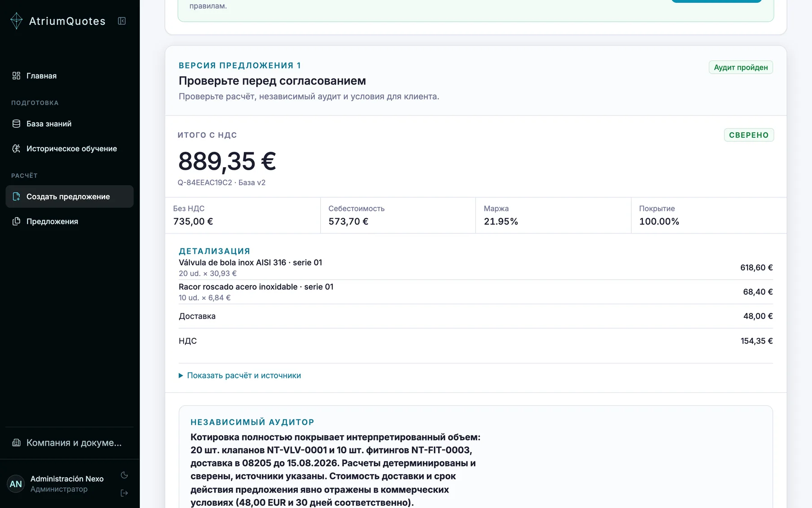Click the Предложения copy icon

[x=16, y=221]
